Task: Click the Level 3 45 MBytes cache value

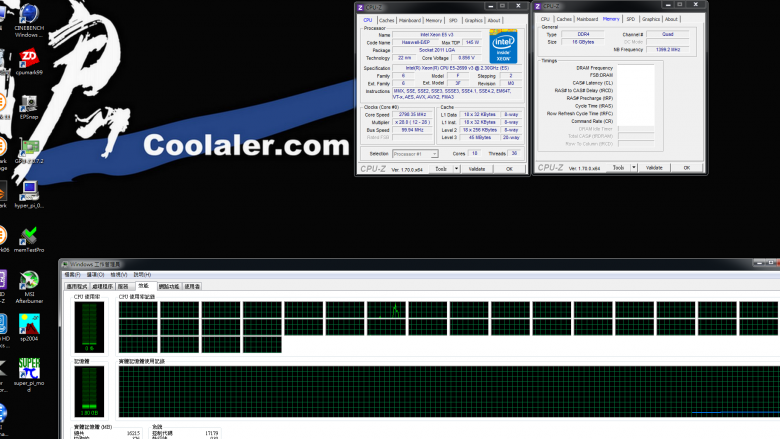Action: coord(480,137)
